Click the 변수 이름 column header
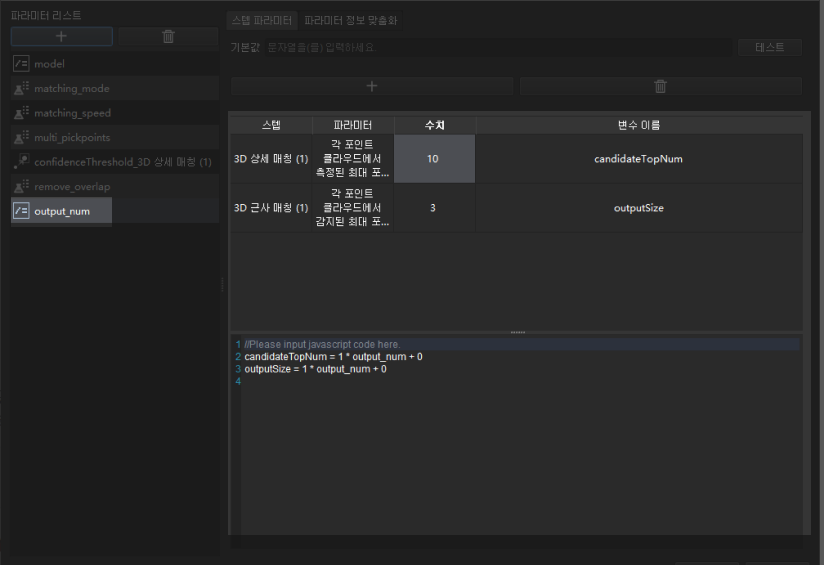 click(x=639, y=125)
